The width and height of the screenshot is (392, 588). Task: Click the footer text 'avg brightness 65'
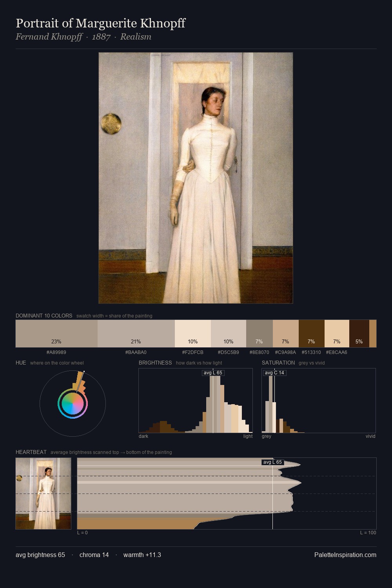[40, 555]
